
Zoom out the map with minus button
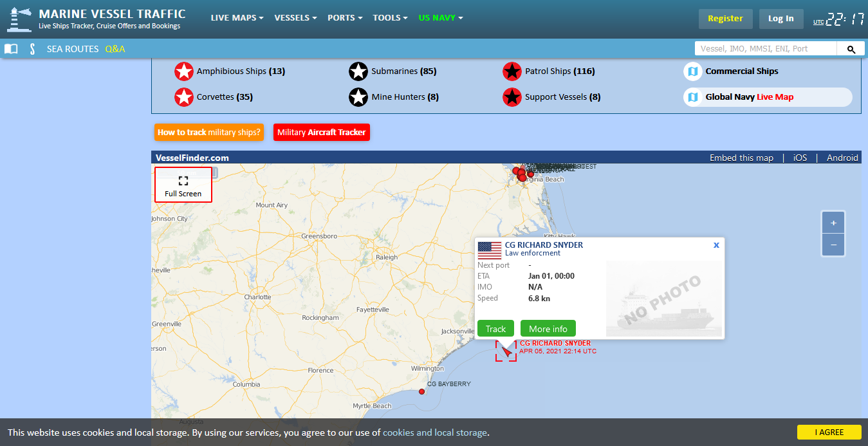coord(833,245)
